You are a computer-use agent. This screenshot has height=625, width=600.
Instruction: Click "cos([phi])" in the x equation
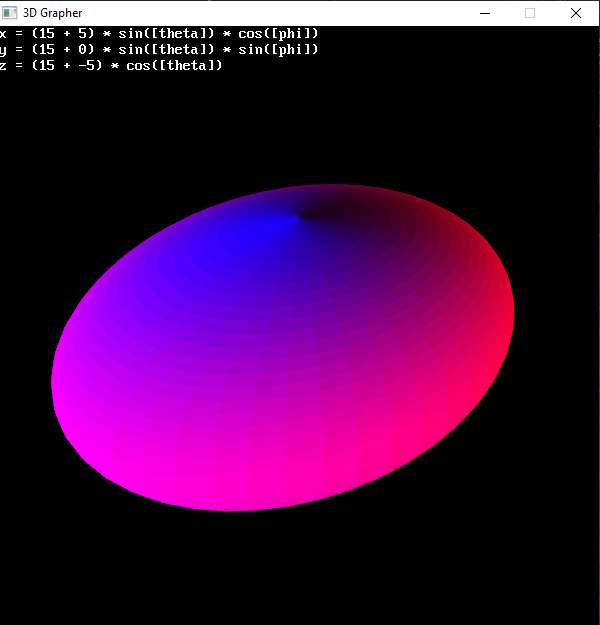278,33
